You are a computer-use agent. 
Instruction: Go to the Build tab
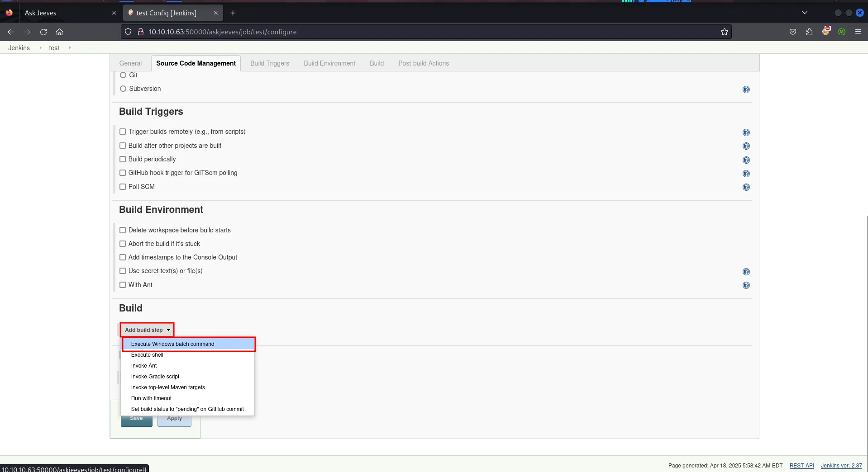[377, 63]
